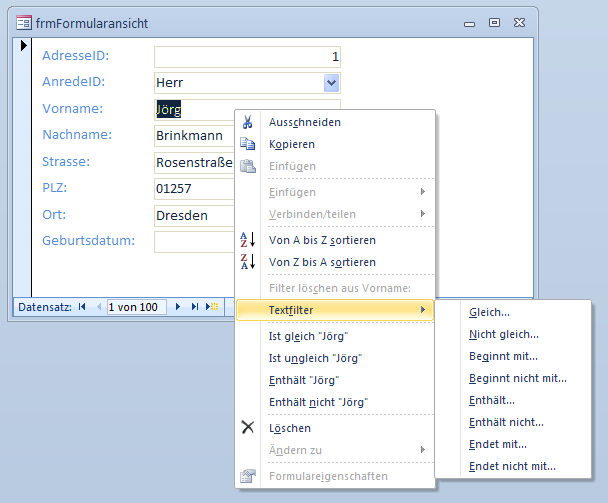The image size is (608, 503).
Task: Click the A-to-Z sort icon
Action: coord(248,240)
